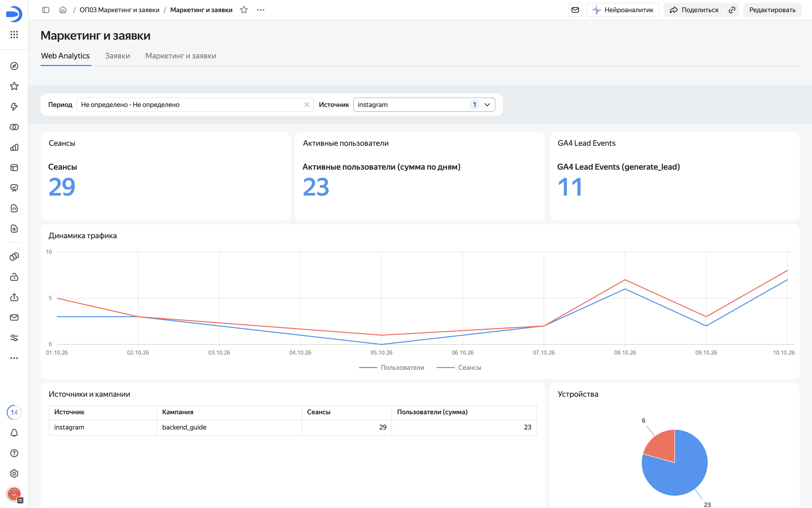Click the lightning bolt icon in sidebar

coord(14,107)
